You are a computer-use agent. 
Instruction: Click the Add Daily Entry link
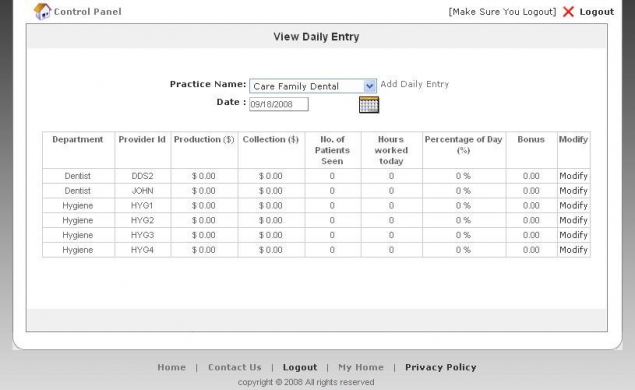(414, 84)
